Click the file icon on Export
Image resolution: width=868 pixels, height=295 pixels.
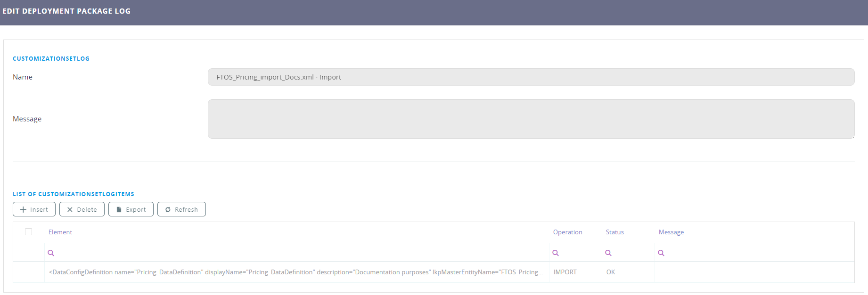click(x=119, y=209)
